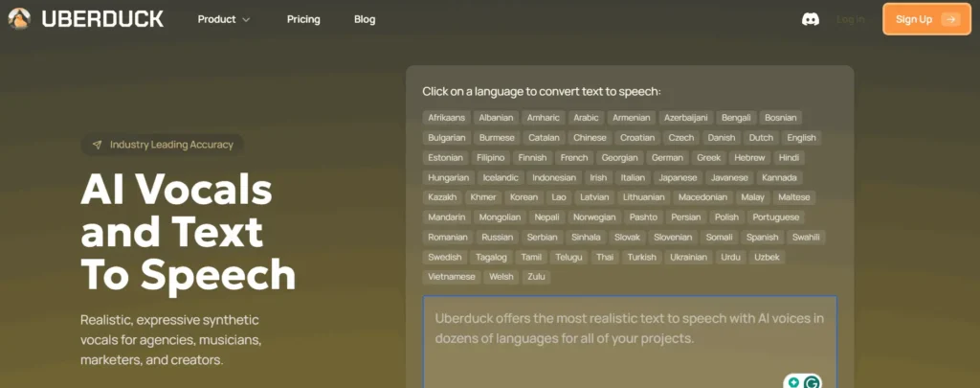980x388 pixels.
Task: Pick Vietnamese language
Action: (452, 277)
